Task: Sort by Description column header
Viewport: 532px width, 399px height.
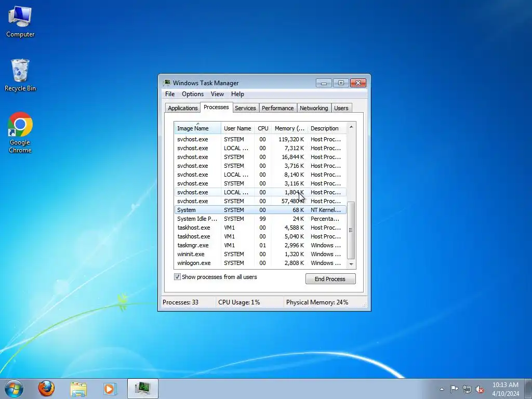Action: pyautogui.click(x=327, y=128)
